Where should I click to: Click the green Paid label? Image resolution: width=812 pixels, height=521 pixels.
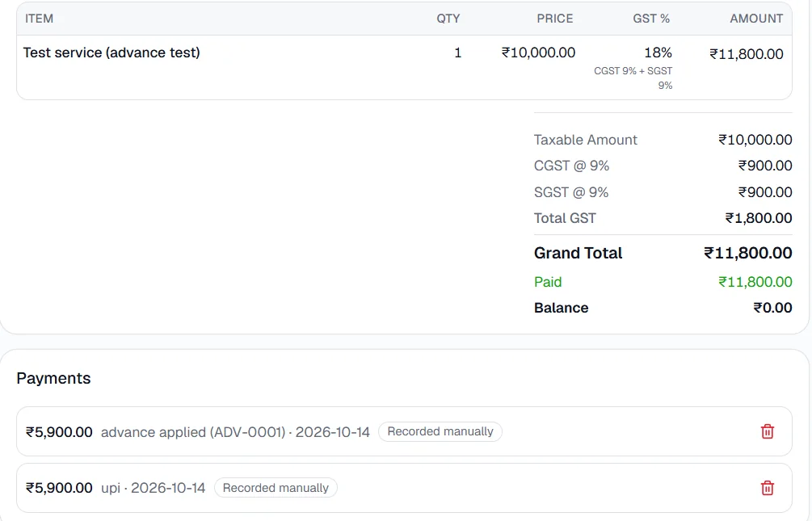click(548, 282)
